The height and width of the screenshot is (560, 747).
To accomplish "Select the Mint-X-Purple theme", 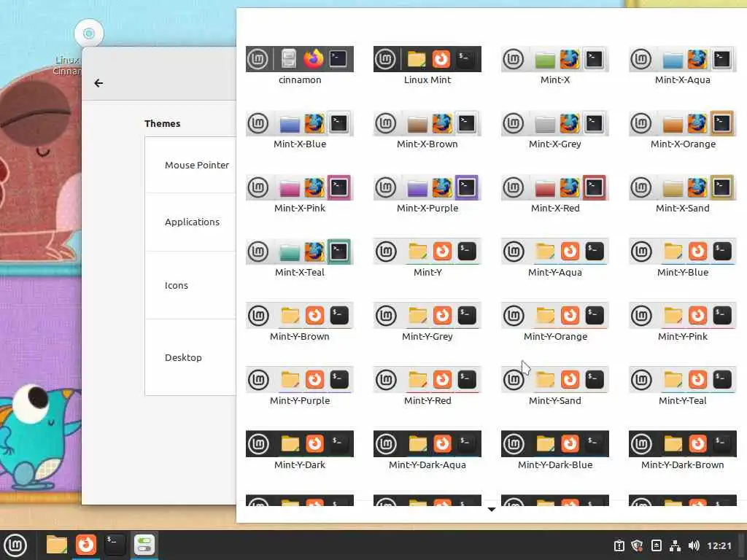I will 427,194.
